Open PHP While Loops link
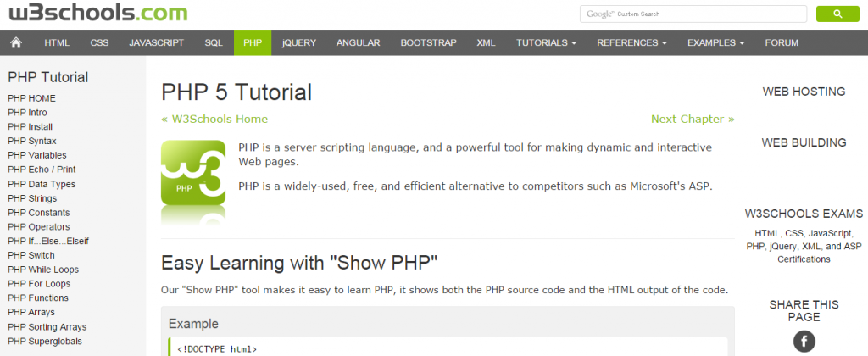868x356 pixels. (x=43, y=270)
